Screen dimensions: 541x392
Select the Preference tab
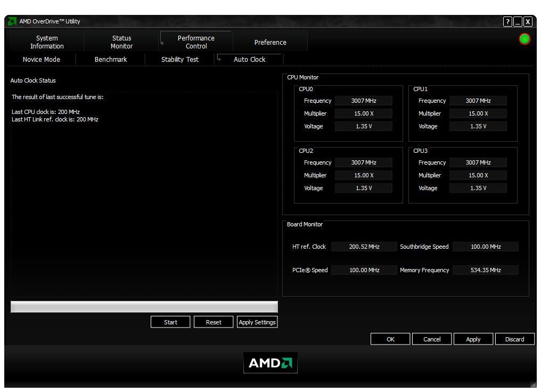coord(270,42)
